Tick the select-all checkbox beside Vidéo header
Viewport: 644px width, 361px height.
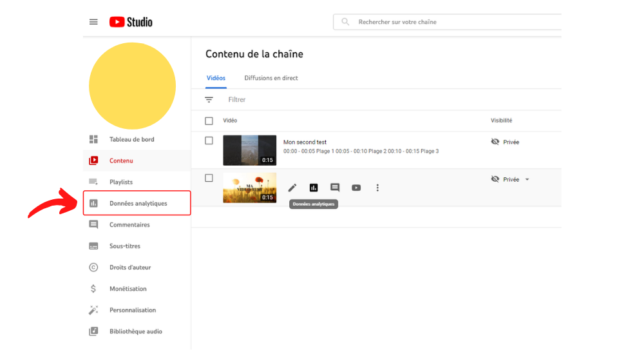pos(209,121)
